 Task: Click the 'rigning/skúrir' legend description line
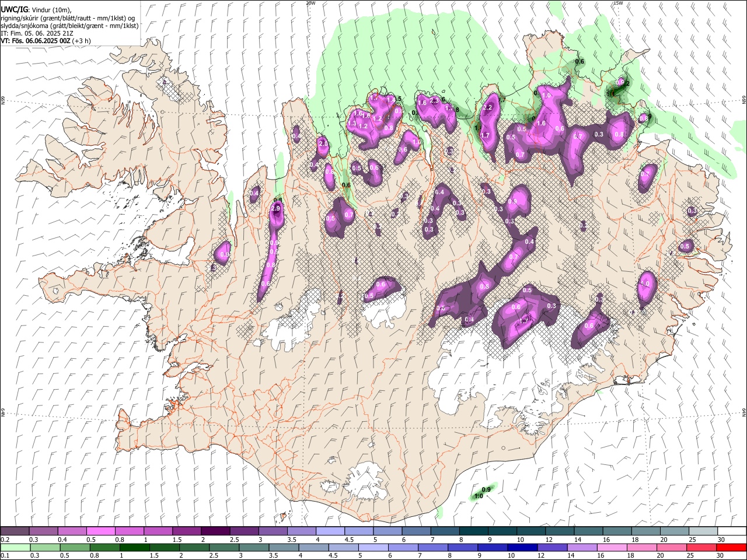[68, 17]
